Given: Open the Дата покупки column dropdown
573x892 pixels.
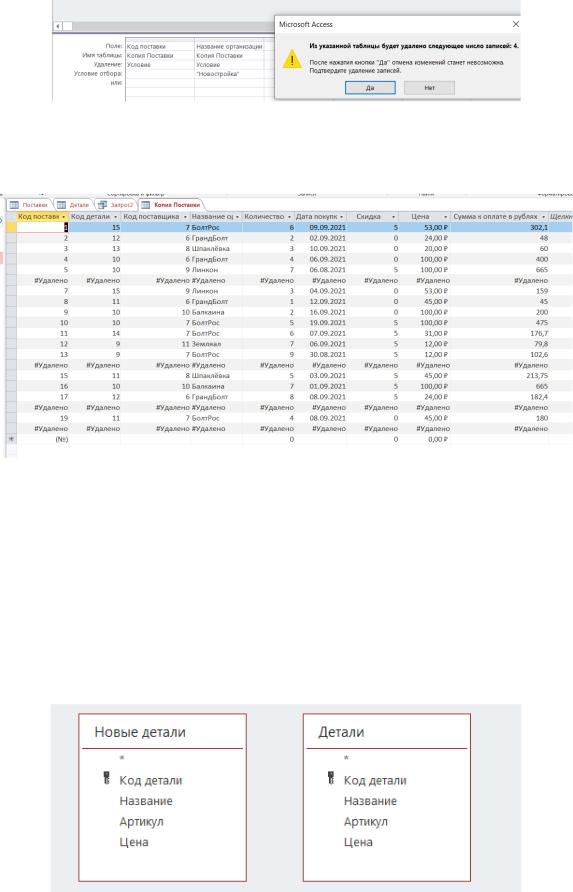Looking at the screenshot, I should coord(341,217).
